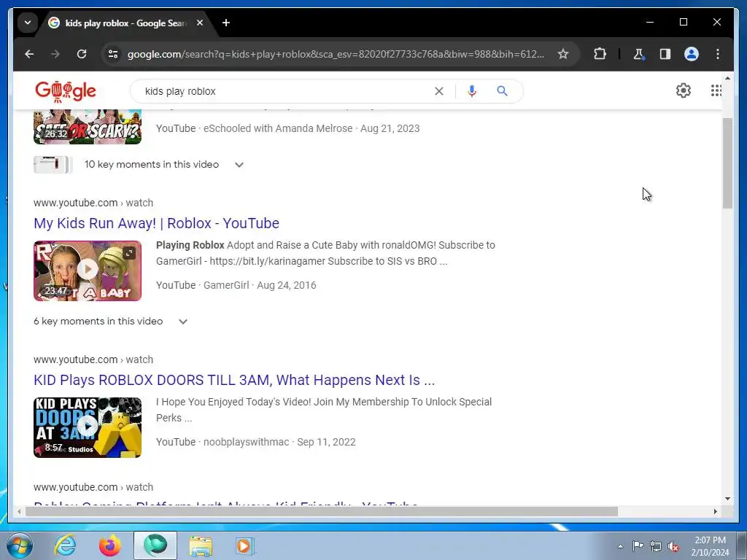Open Action Center flag icon

click(638, 545)
